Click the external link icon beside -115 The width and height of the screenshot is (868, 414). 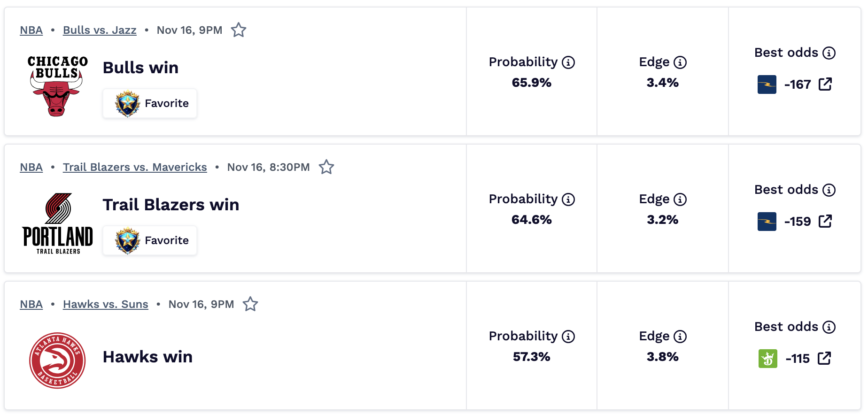tap(825, 358)
